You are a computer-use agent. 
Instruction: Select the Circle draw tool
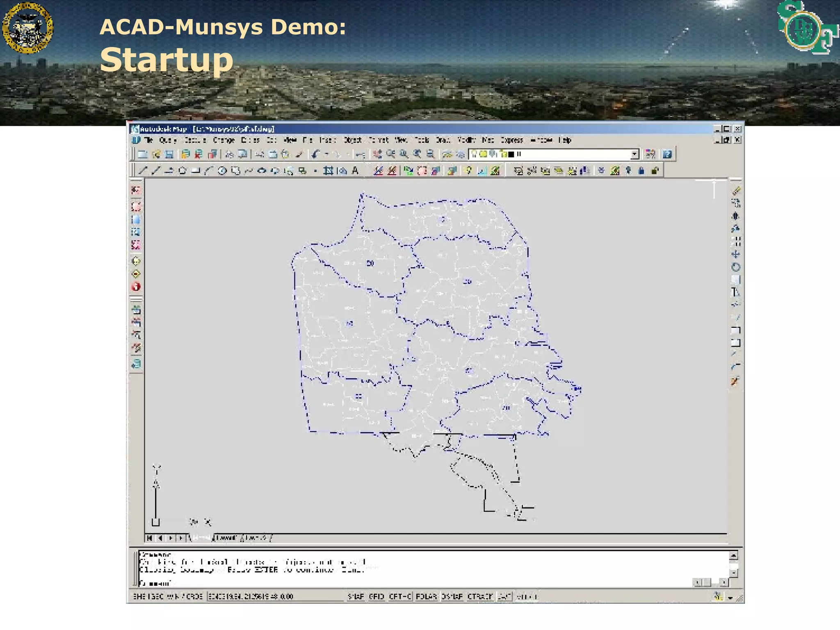tap(222, 171)
